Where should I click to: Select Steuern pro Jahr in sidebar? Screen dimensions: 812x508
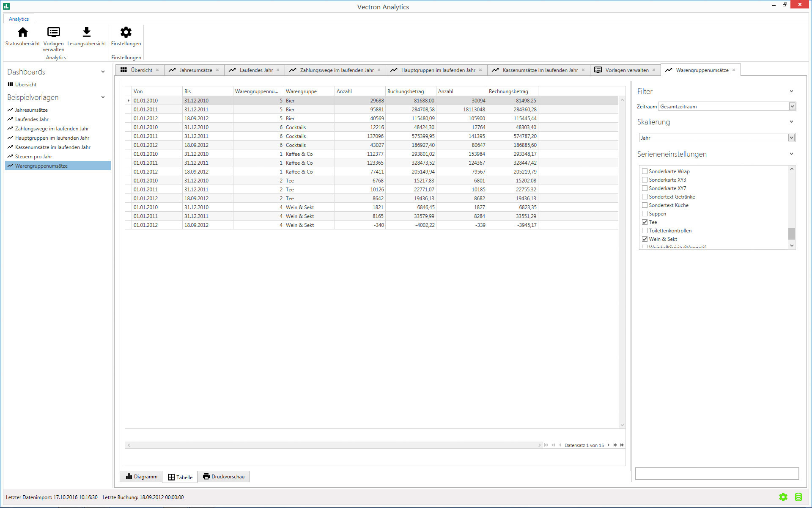coord(33,157)
